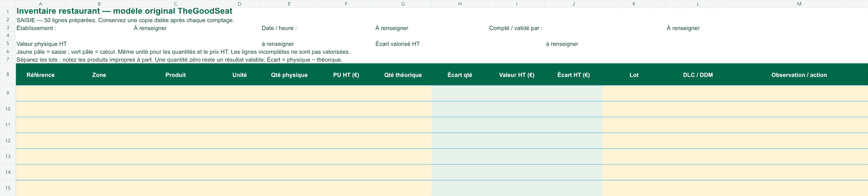Select row 6 via its row number
The height and width of the screenshot is (196, 868).
pos(8,52)
